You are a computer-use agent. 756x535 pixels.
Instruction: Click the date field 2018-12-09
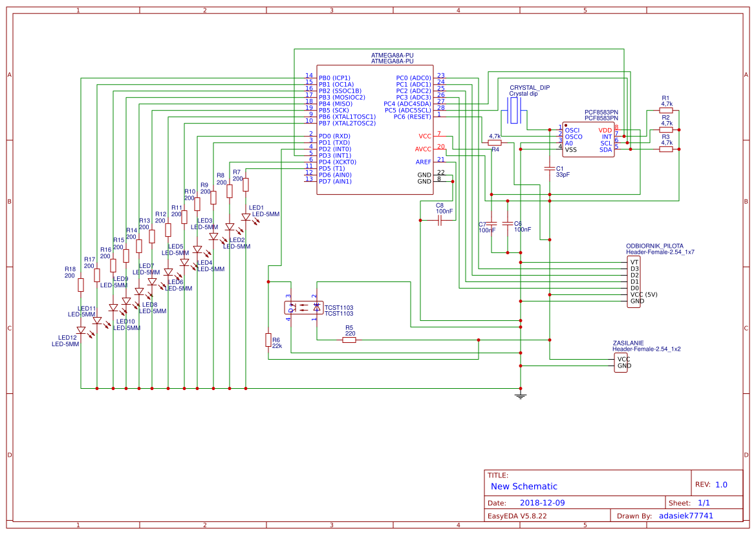coord(542,503)
